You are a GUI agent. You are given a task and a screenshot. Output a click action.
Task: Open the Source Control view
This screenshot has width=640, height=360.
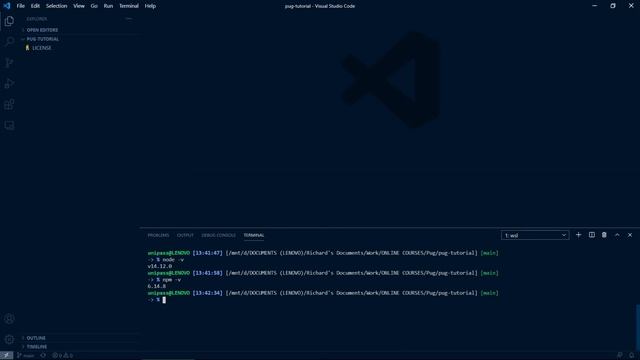[x=9, y=62]
